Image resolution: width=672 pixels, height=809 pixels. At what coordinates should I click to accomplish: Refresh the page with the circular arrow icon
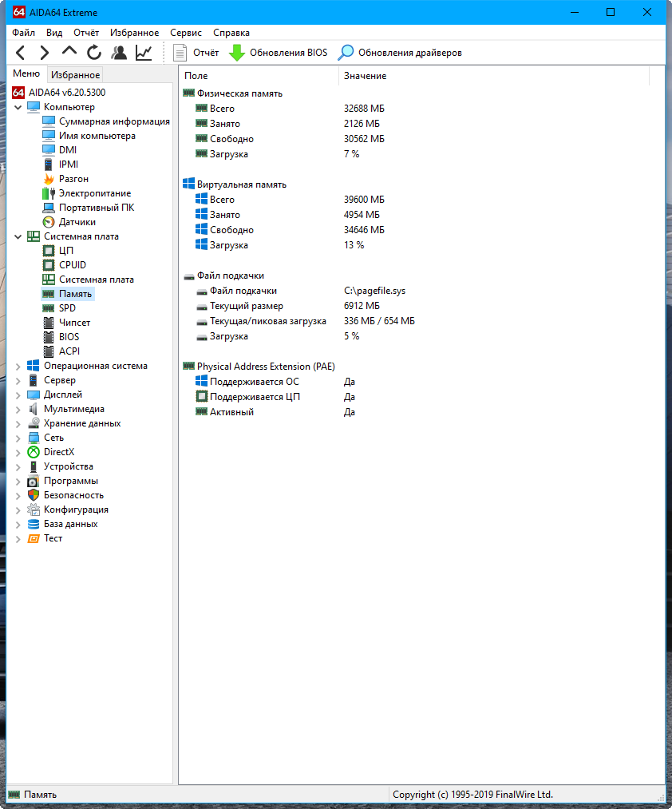[94, 52]
